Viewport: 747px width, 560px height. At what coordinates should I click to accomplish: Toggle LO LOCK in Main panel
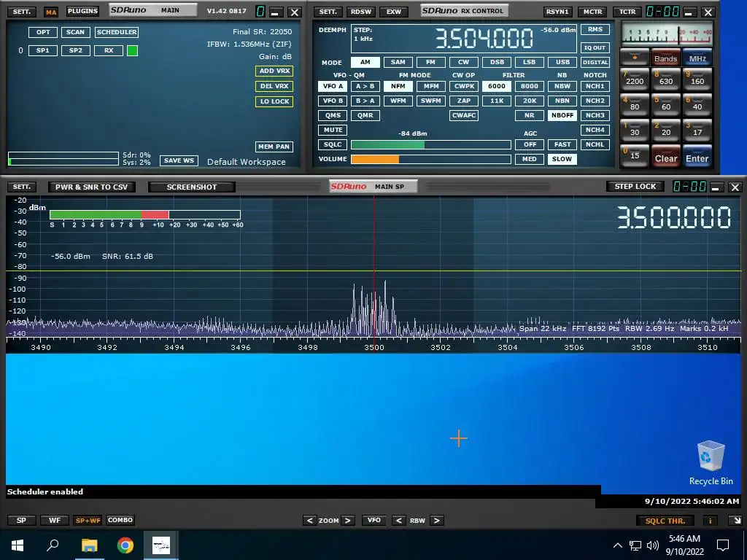click(x=274, y=101)
